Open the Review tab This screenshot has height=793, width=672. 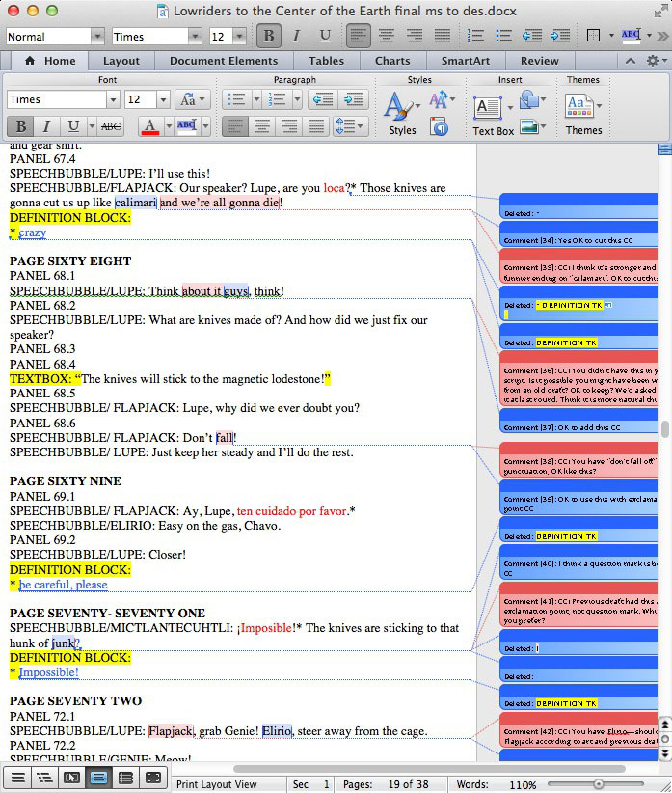tap(540, 61)
